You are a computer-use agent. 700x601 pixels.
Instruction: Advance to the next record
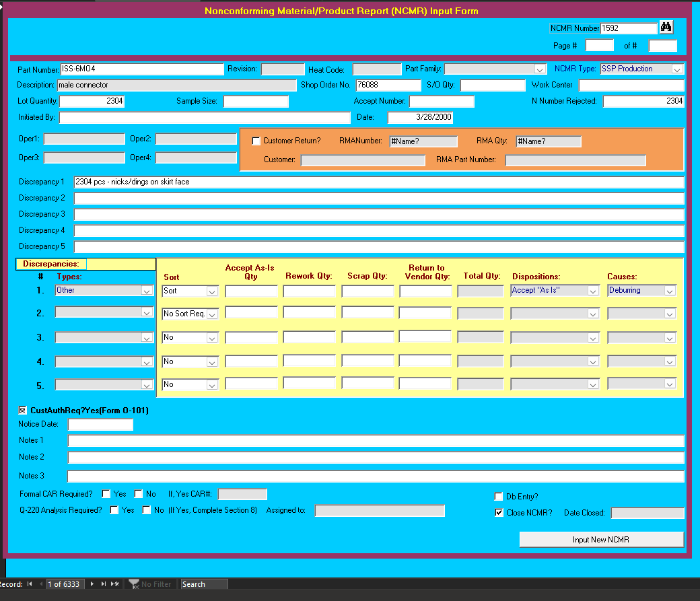[92, 584]
